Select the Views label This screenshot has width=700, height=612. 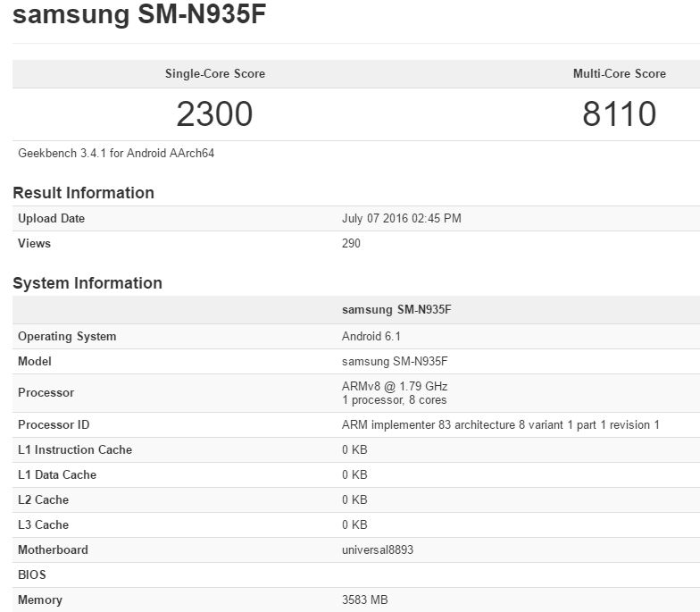(34, 243)
